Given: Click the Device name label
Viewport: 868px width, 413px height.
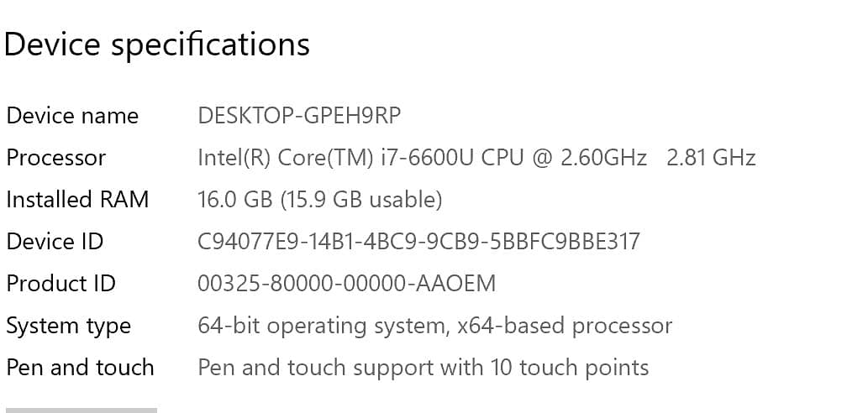Looking at the screenshot, I should (x=72, y=116).
